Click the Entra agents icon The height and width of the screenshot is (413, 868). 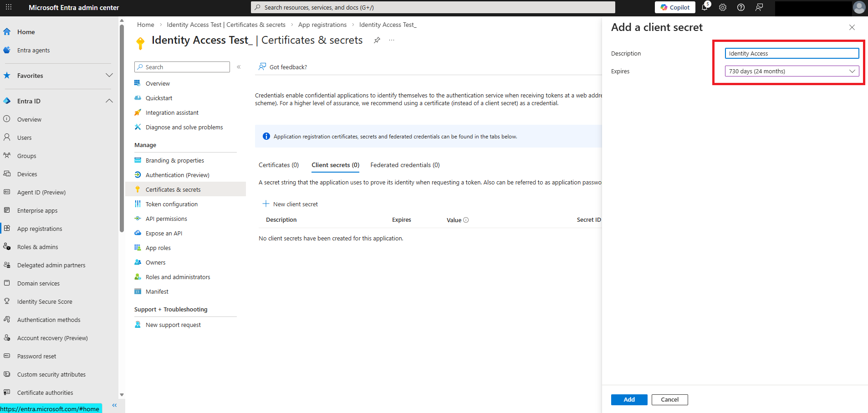tap(7, 50)
